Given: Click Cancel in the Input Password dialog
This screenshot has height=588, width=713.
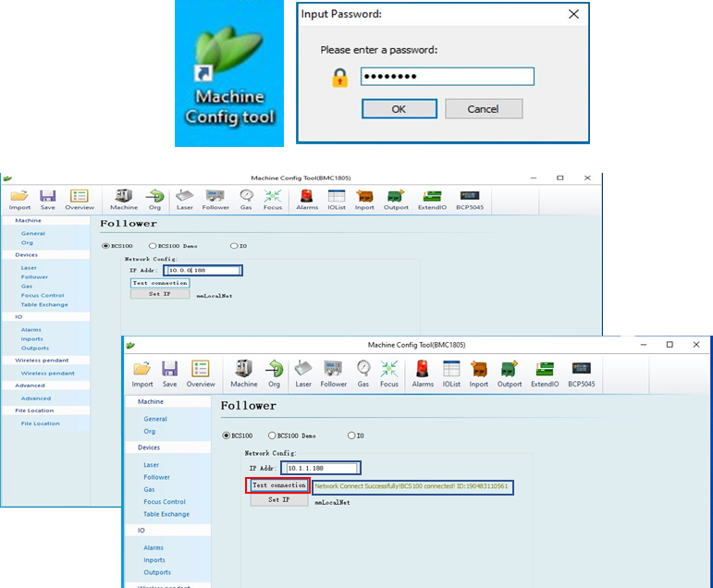Looking at the screenshot, I should pyautogui.click(x=484, y=109).
